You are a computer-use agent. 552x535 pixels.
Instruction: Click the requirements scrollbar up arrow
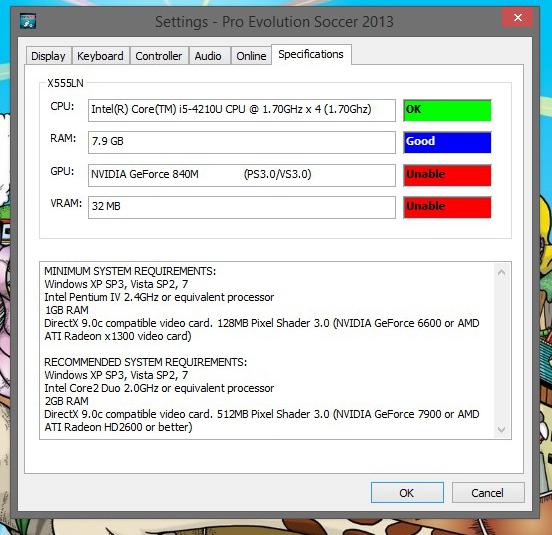[x=502, y=272]
